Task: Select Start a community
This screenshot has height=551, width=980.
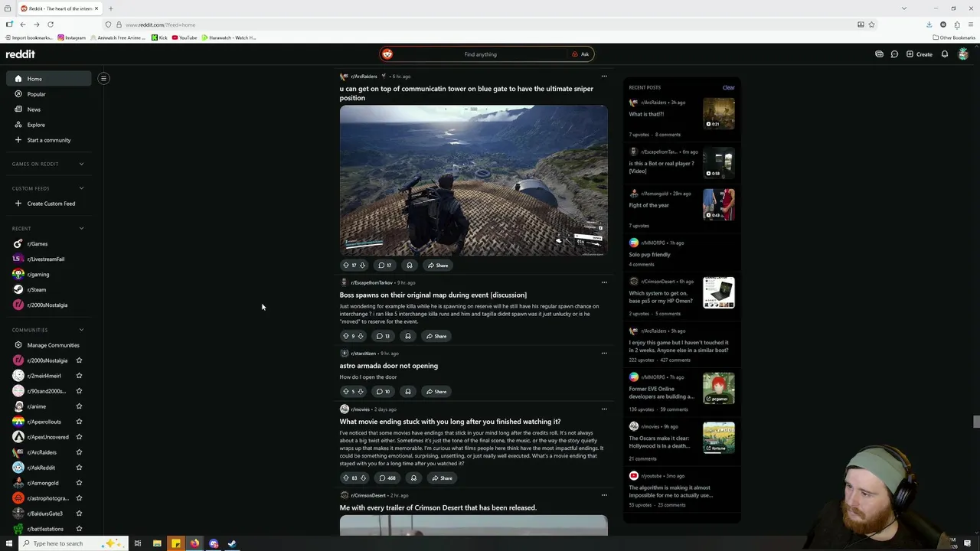Action: tap(48, 140)
